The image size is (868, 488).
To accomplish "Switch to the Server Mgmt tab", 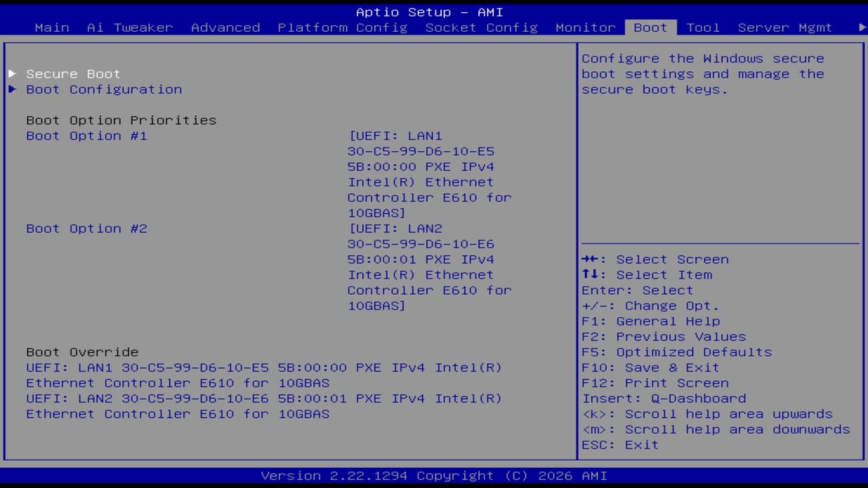I will click(x=785, y=27).
